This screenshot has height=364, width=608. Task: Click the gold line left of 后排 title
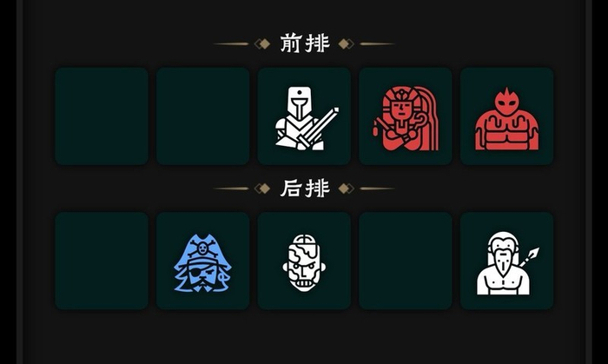point(231,189)
